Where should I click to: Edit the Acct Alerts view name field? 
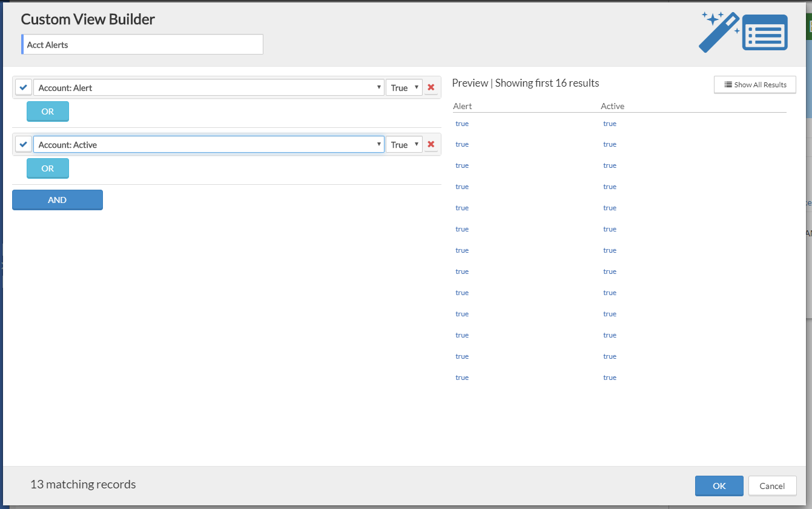pyautogui.click(x=143, y=45)
